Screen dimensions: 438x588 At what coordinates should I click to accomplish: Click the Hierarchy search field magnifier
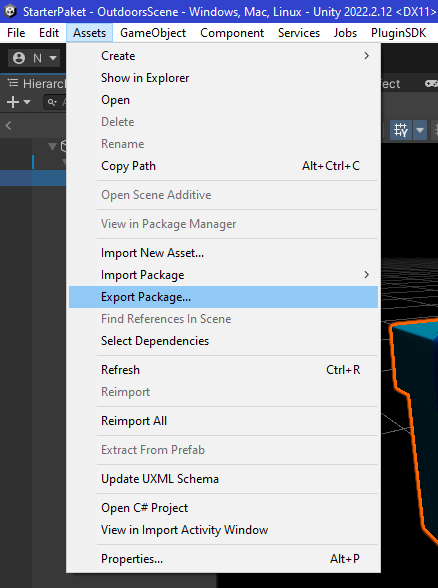52,102
